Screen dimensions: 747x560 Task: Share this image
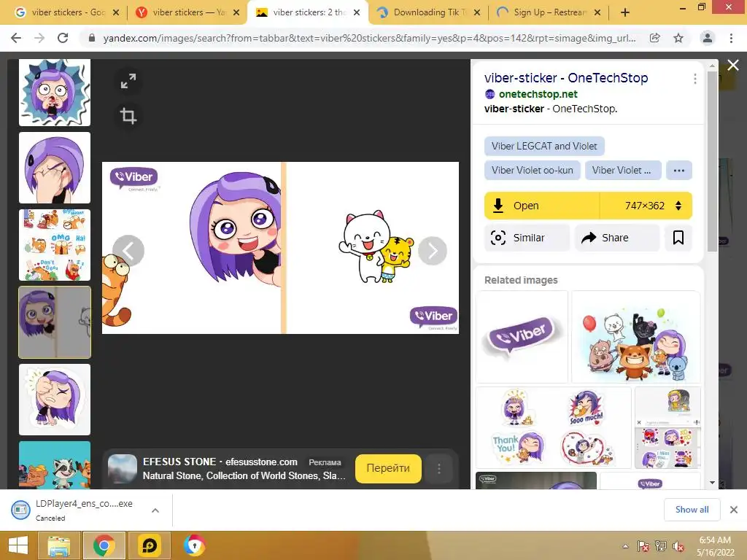pyautogui.click(x=617, y=238)
